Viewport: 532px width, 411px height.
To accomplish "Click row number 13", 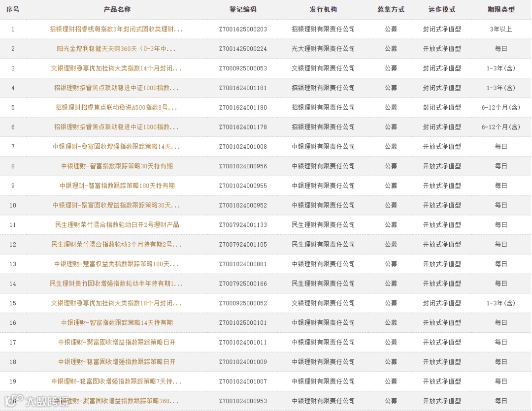I will point(13,264).
